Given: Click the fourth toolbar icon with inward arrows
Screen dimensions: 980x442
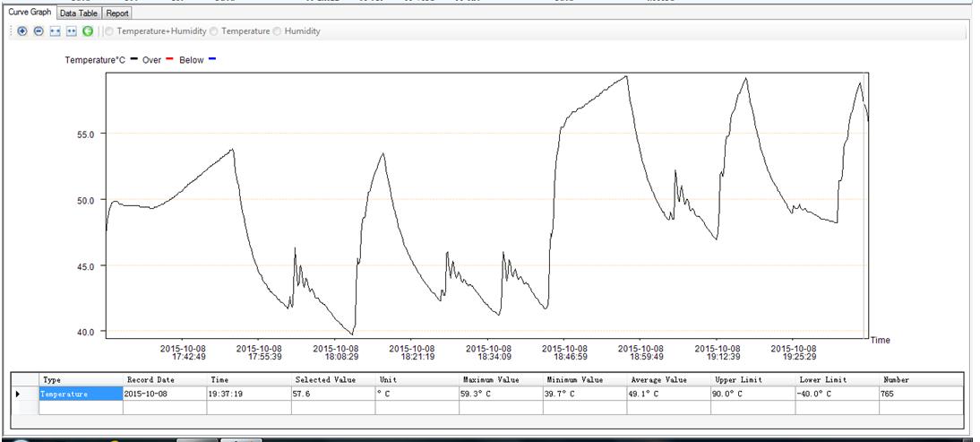Looking at the screenshot, I should (x=71, y=31).
